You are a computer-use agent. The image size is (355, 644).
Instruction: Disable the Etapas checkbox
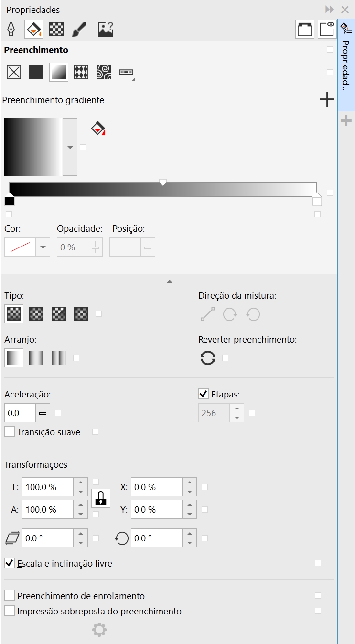tap(204, 394)
